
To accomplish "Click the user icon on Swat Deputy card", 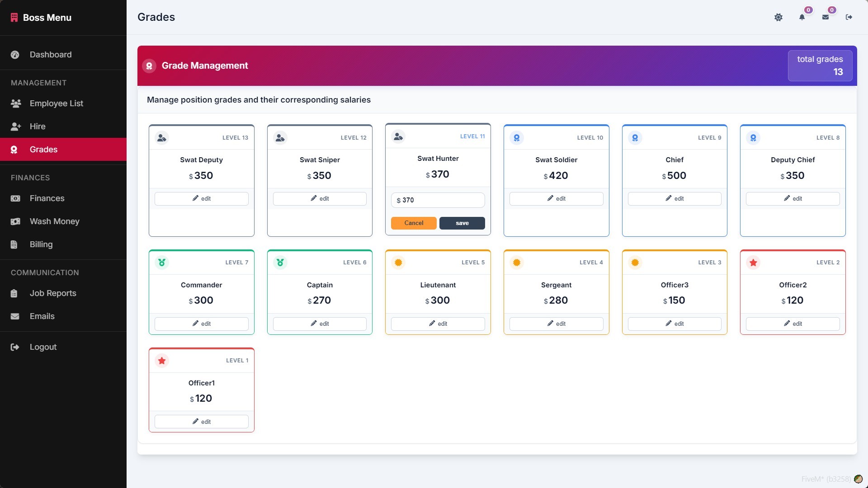I will pos(162,138).
